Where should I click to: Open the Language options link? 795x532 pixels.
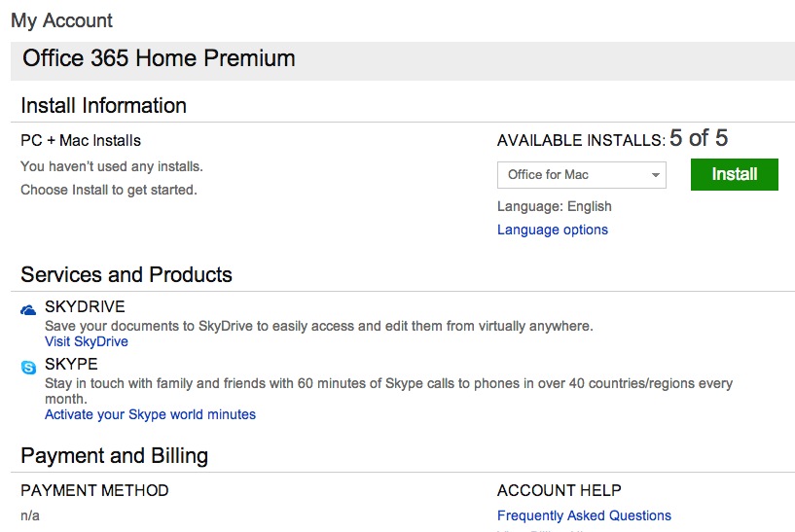coord(553,230)
